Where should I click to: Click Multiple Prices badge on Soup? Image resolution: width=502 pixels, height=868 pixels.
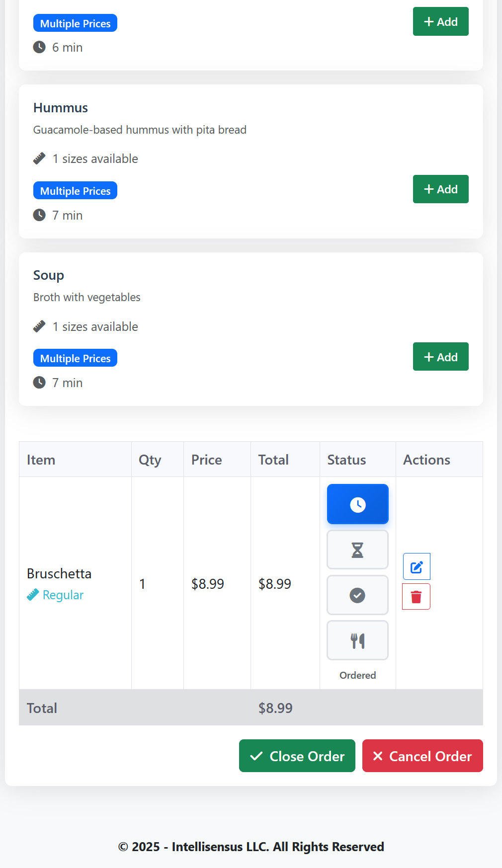pyautogui.click(x=75, y=358)
